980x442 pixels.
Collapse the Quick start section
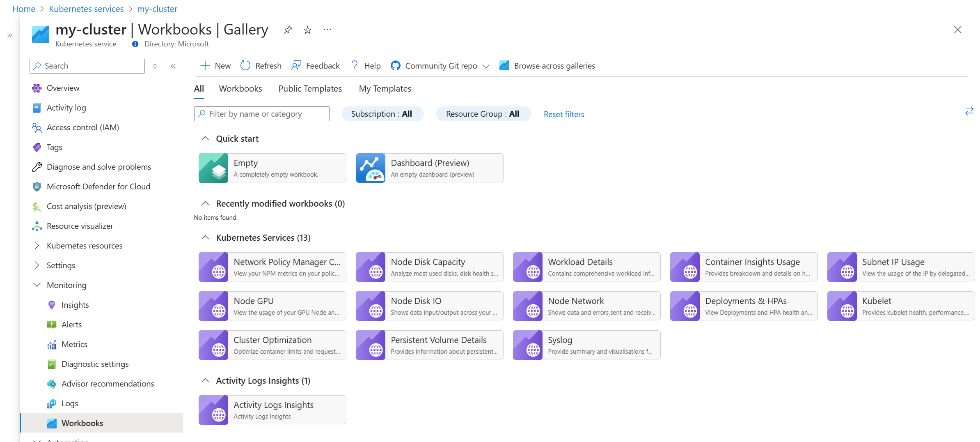(205, 139)
